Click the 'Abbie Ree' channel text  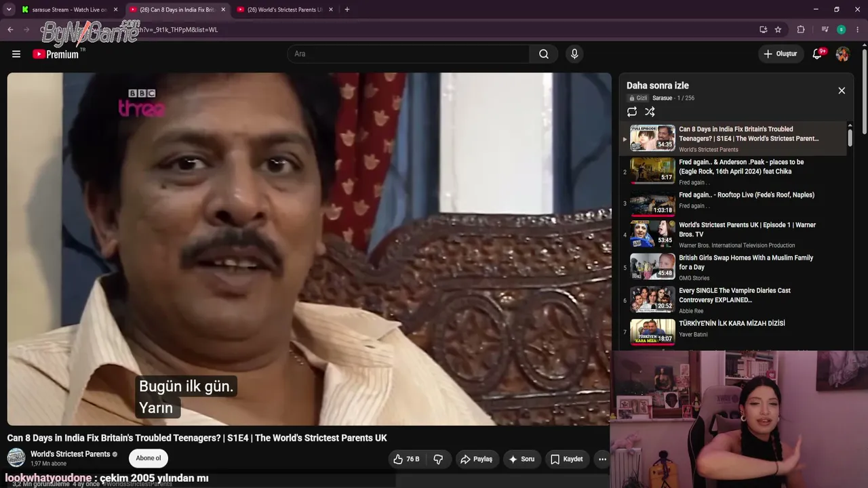tap(692, 311)
